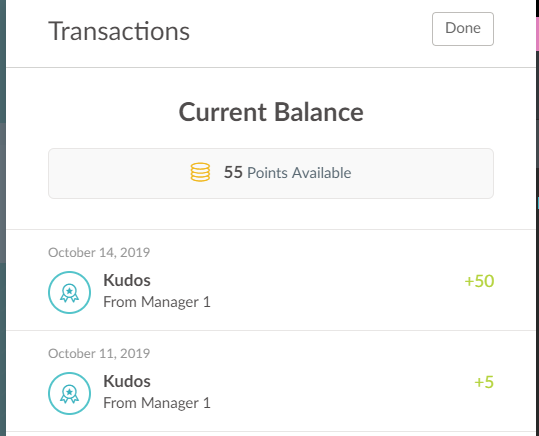Select the +50 points amount

pos(479,281)
